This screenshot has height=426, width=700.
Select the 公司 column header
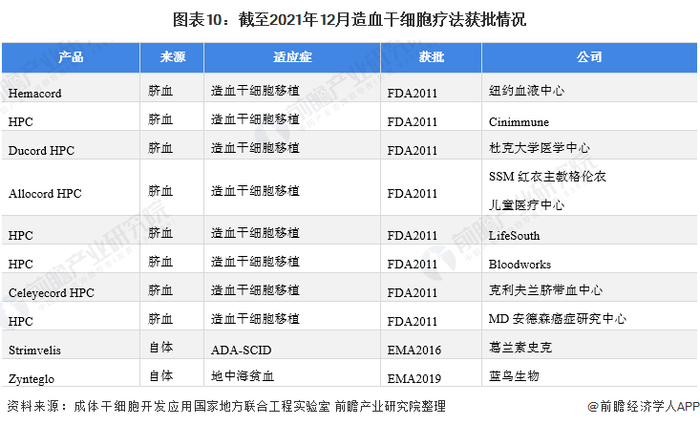[x=589, y=57]
